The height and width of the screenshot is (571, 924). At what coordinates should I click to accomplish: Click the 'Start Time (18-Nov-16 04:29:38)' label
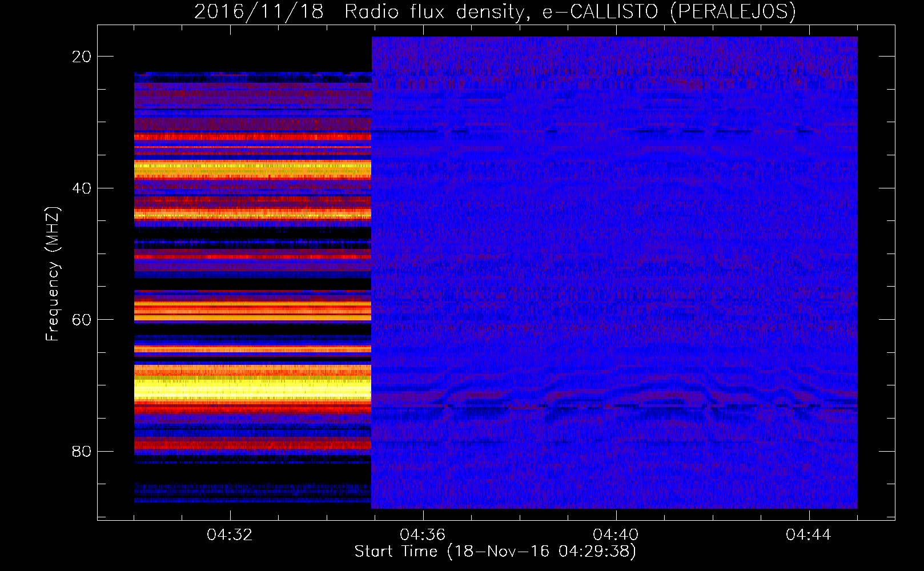495,552
